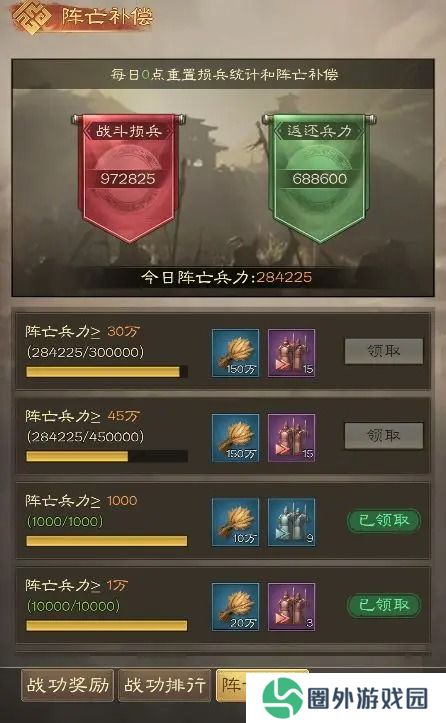Tap the 阵亡补偿 title emblem icon

point(30,18)
